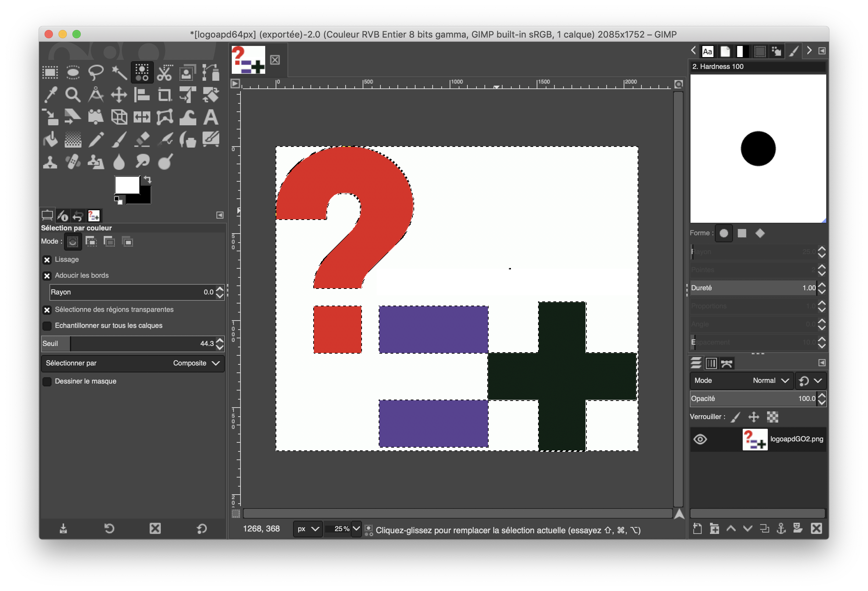This screenshot has height=591, width=868.
Task: Open the Fonts tab in top dock
Action: 708,51
